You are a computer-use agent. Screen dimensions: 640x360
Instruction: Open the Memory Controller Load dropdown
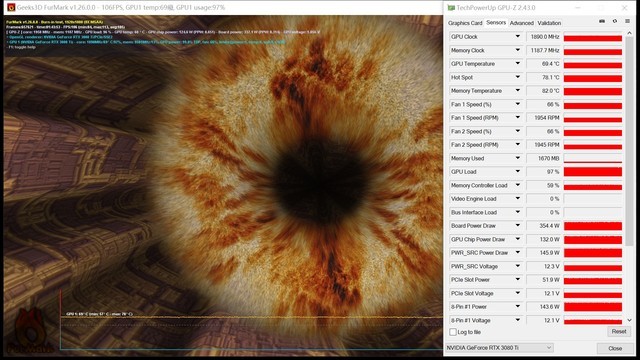pyautogui.click(x=518, y=185)
